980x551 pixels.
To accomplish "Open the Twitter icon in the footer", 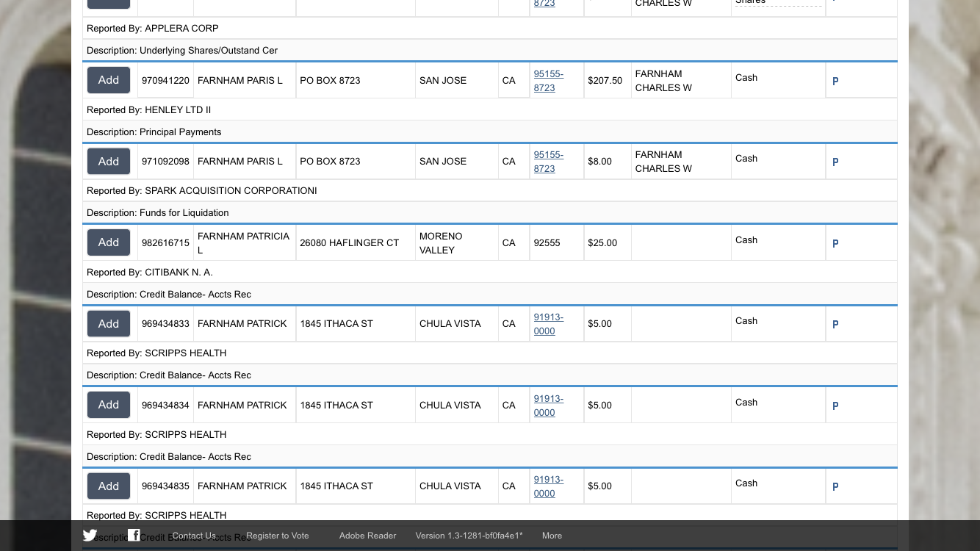I will (90, 536).
